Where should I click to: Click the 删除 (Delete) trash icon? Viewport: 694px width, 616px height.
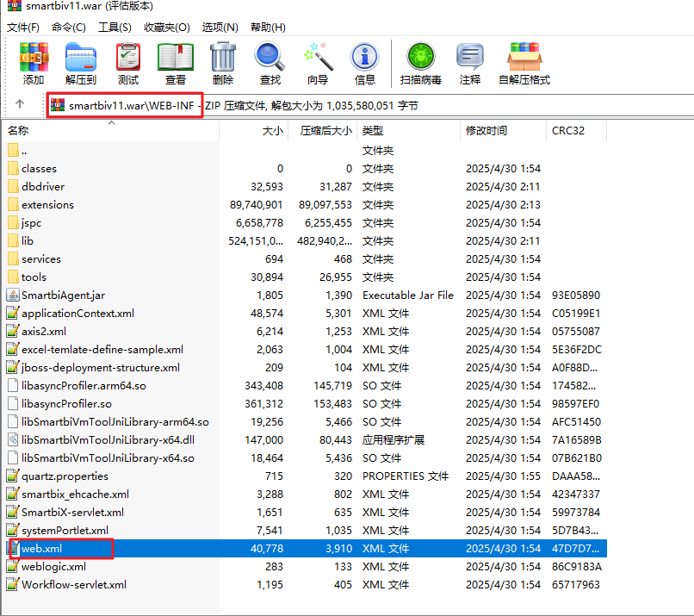(x=223, y=57)
